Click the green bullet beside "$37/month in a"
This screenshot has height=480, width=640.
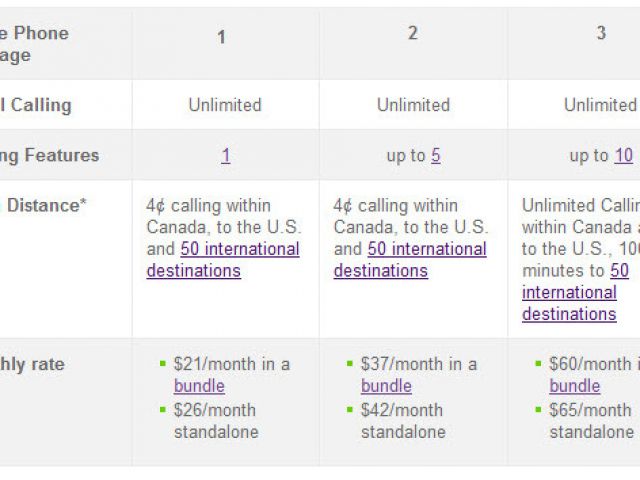pyautogui.click(x=350, y=364)
